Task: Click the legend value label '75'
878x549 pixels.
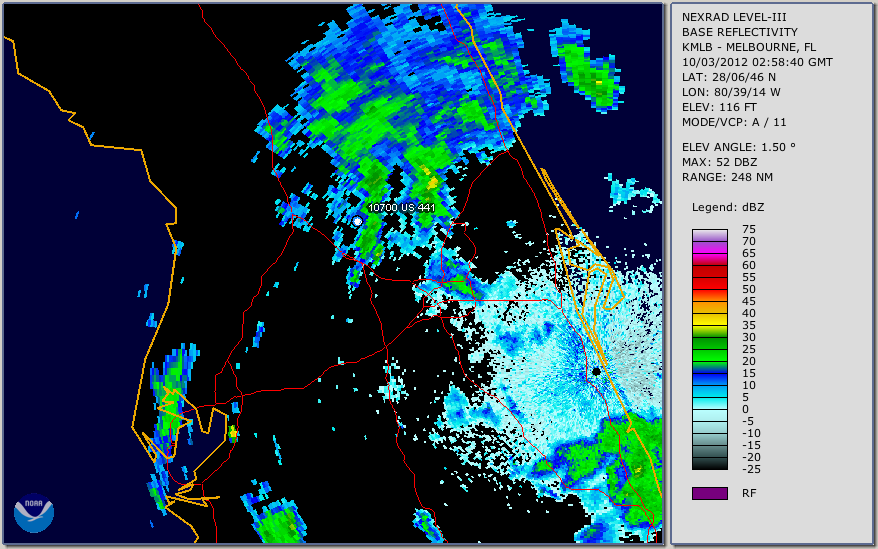Action: coord(749,229)
